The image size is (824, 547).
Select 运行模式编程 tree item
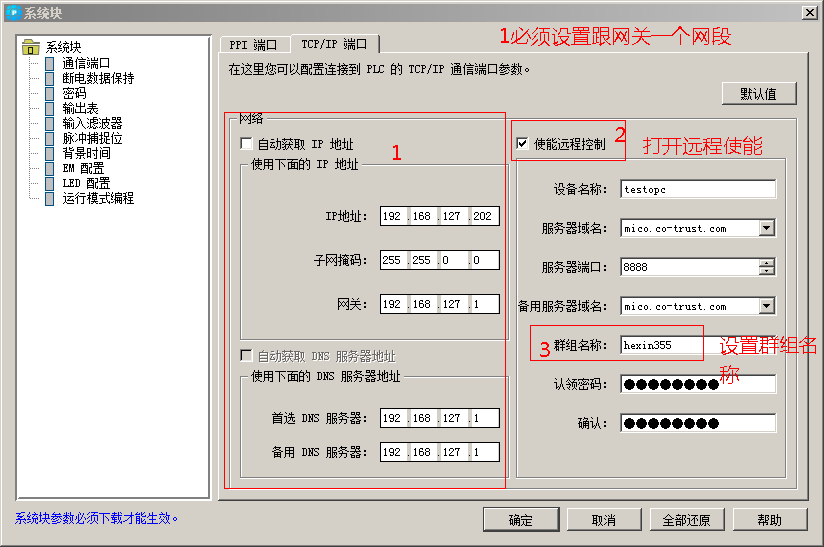tap(98, 199)
